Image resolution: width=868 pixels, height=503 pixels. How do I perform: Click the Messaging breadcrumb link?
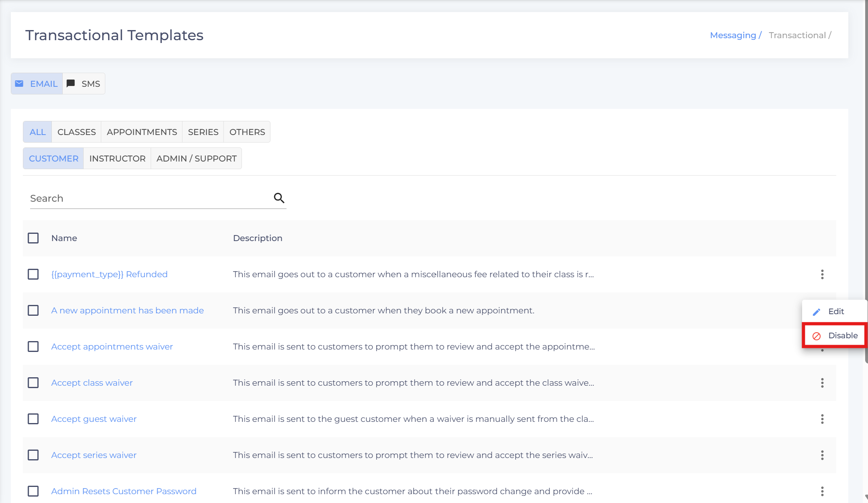[x=733, y=35]
